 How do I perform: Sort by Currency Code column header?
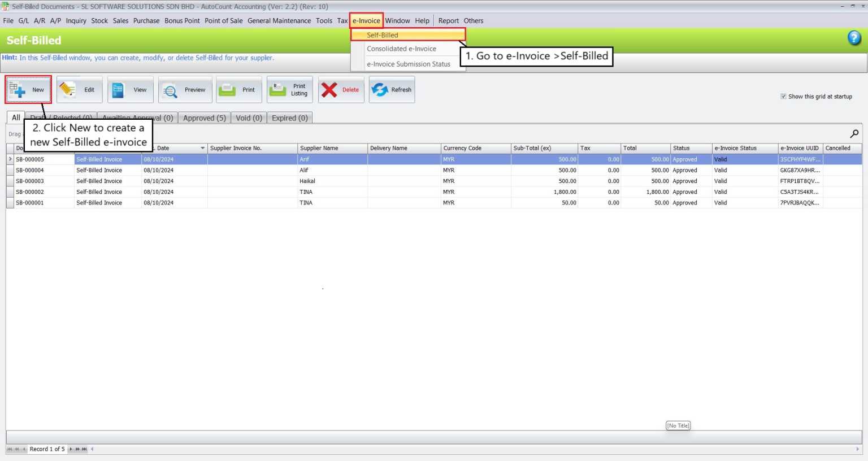tap(476, 148)
